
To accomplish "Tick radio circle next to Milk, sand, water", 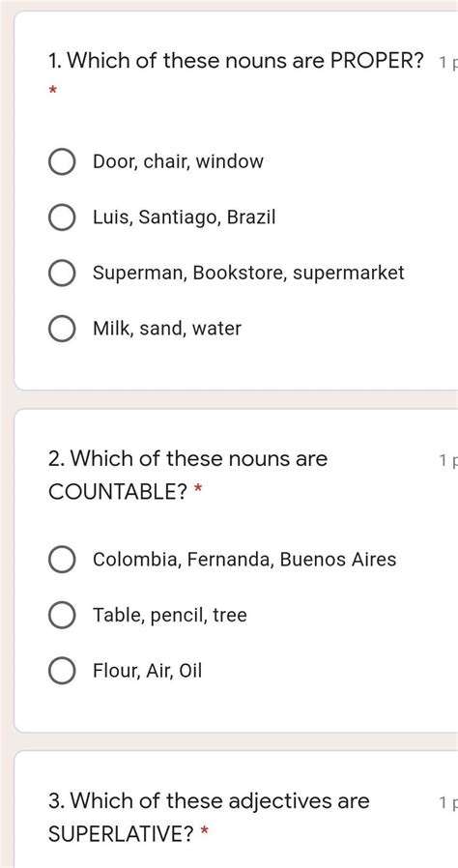I will [62, 329].
